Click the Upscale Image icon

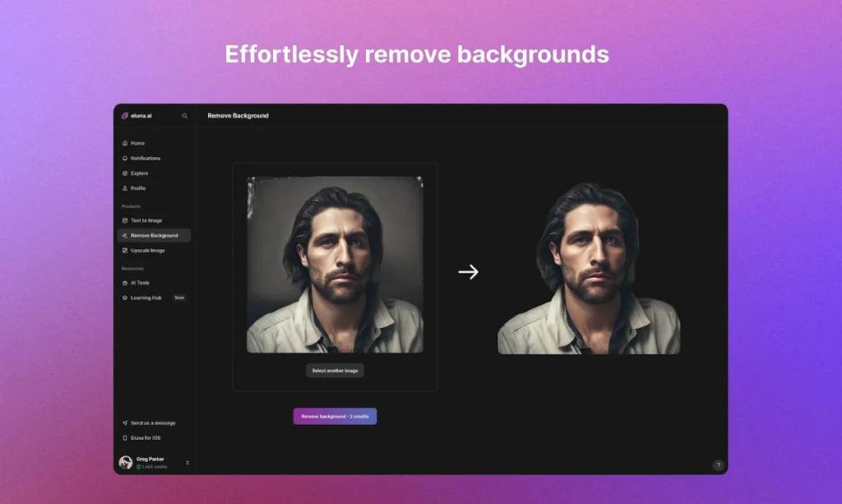[x=125, y=251]
